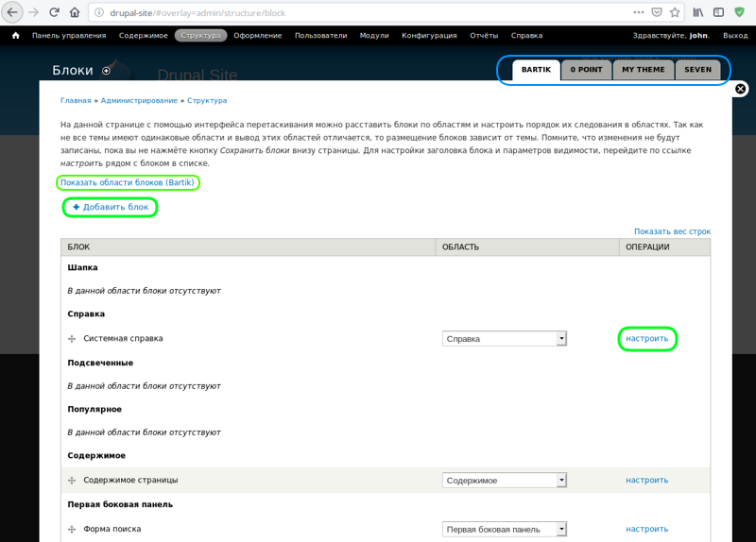This screenshot has height=542, width=756.
Task: Open the browser home page icon
Action: click(75, 12)
